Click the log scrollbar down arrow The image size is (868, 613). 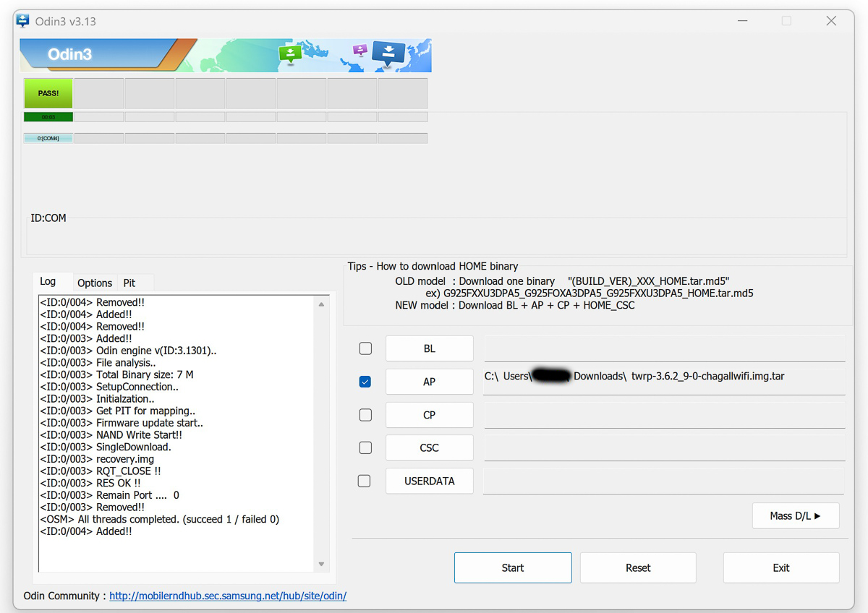click(x=321, y=565)
